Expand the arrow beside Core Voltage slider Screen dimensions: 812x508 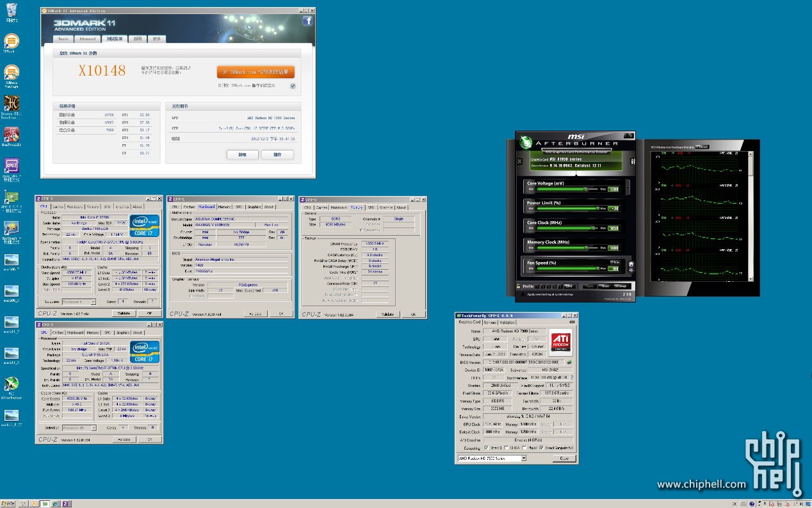tap(627, 187)
